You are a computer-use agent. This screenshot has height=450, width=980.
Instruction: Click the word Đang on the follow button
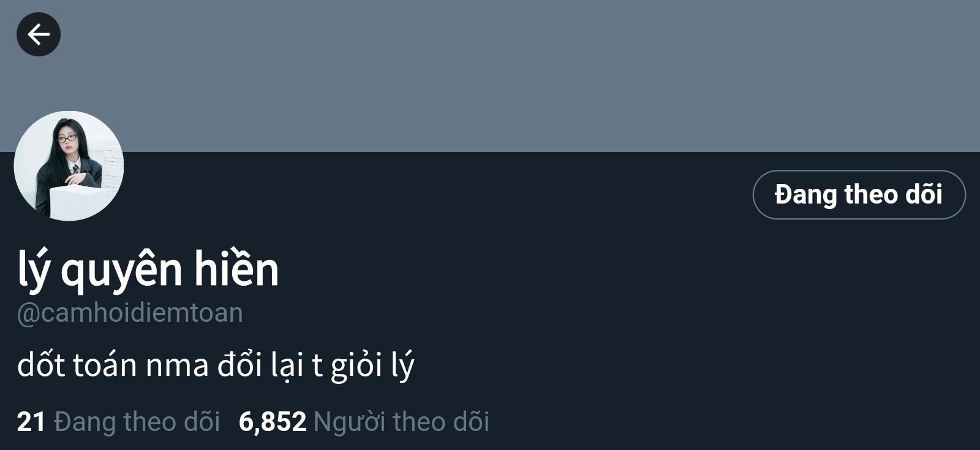tap(806, 195)
